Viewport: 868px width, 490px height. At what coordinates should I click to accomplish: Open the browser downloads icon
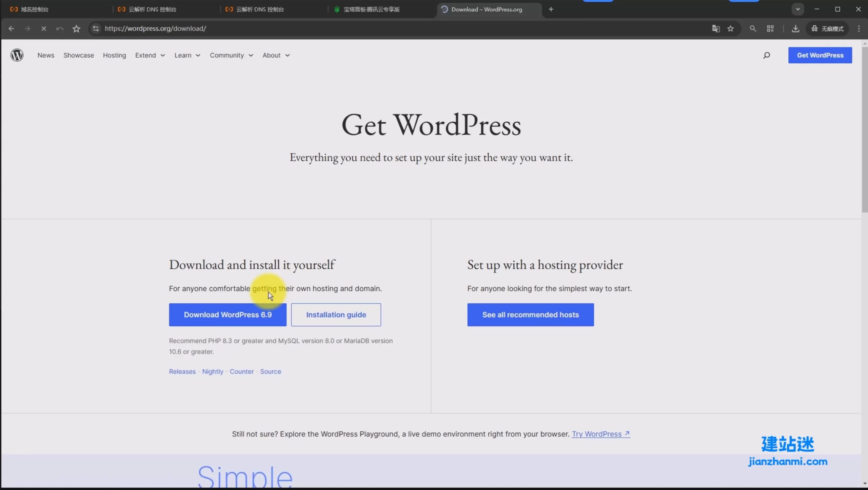click(x=795, y=28)
